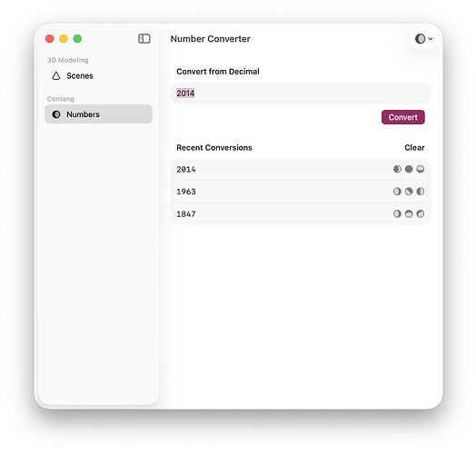Click the middle glyph in the 1847 row
476x454 pixels.
click(x=409, y=214)
